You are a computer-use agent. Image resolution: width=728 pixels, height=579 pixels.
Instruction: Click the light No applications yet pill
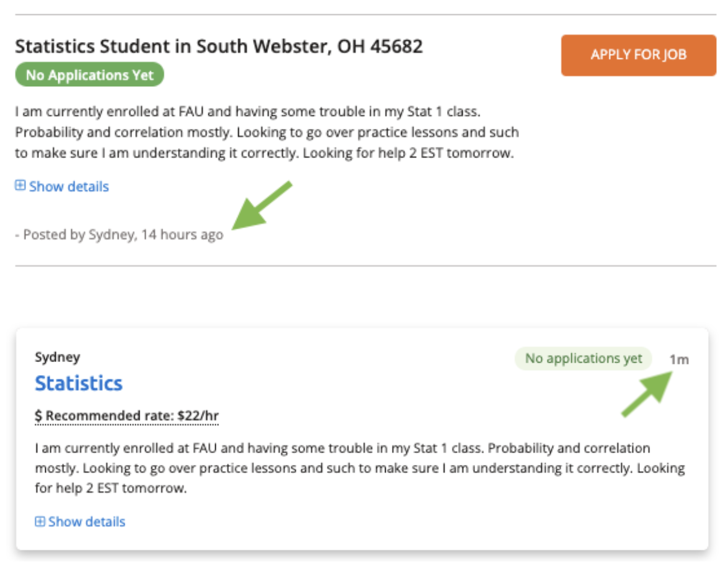coord(583,358)
